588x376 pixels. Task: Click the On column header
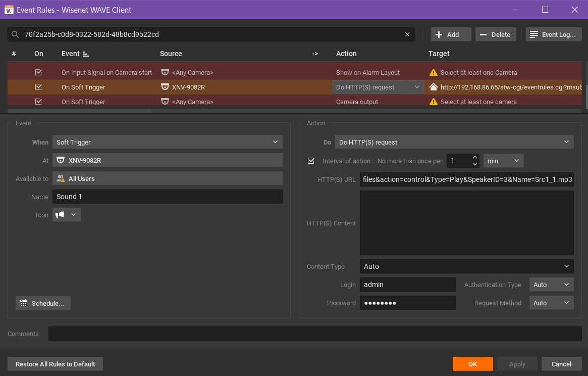tap(39, 54)
